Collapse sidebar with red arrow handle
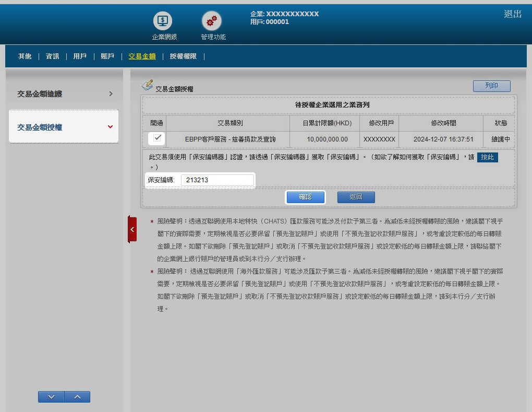Viewport: 532px width, 412px height. pos(132,229)
